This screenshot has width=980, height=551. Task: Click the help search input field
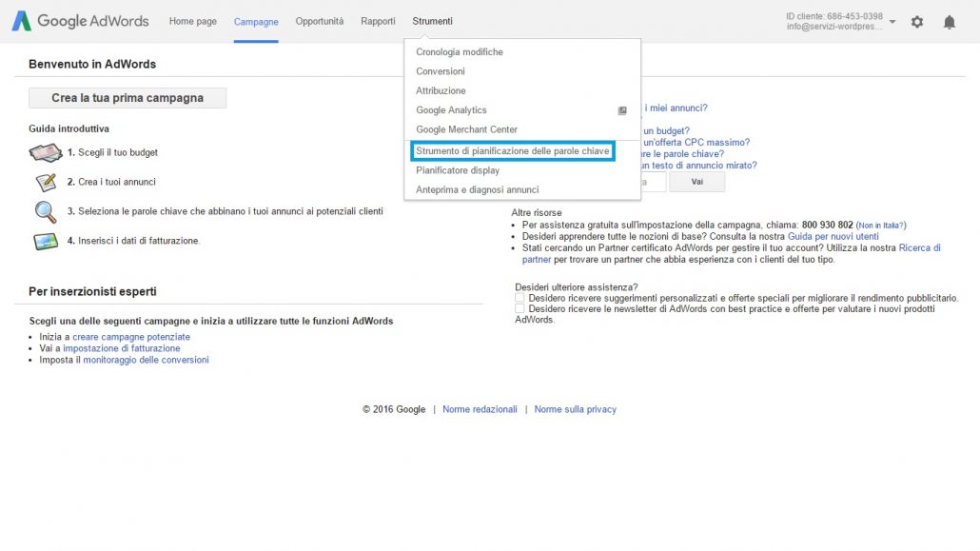coord(653,182)
